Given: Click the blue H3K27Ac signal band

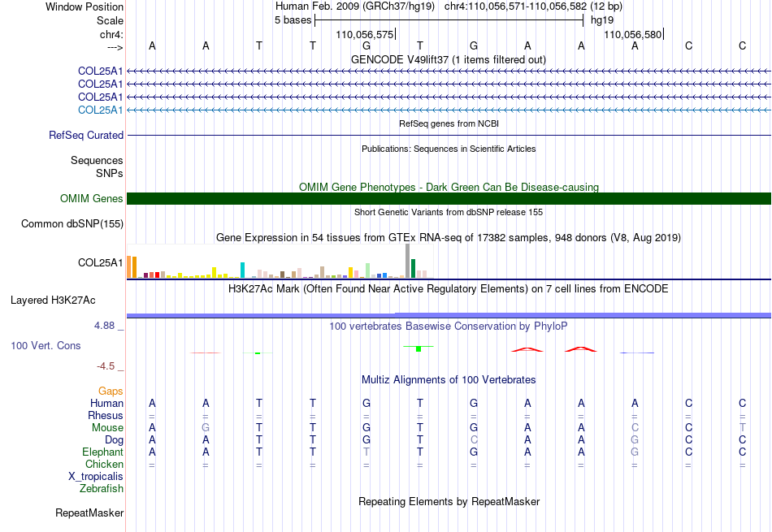Looking at the screenshot, I should tap(449, 315).
